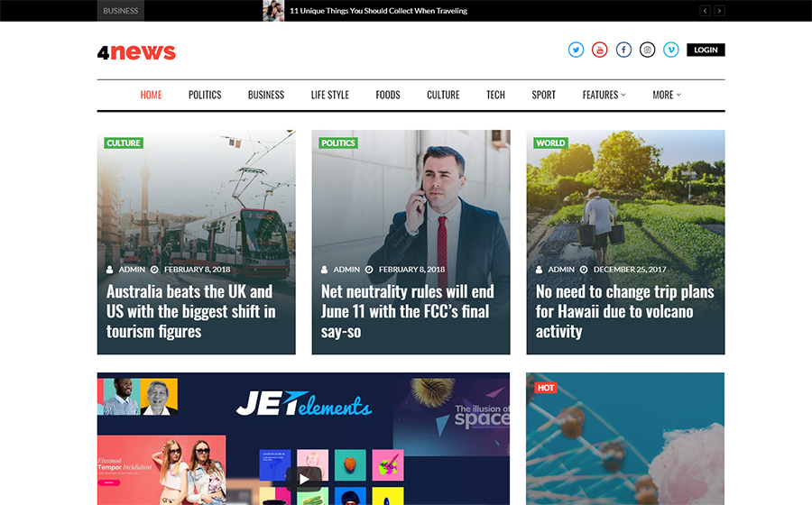Open 'Net neutrality rules will end' article
The width and height of the screenshot is (812, 505).
pos(408,311)
